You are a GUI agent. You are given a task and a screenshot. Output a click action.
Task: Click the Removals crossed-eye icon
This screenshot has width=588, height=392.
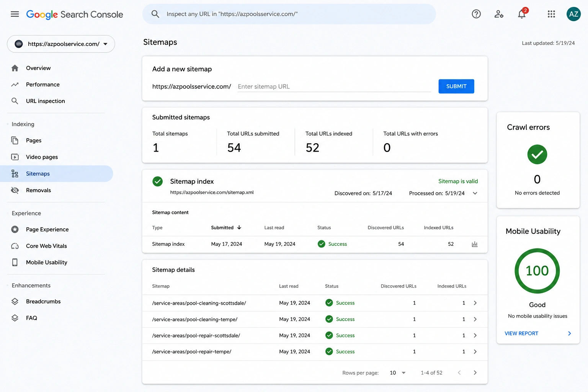(15, 190)
